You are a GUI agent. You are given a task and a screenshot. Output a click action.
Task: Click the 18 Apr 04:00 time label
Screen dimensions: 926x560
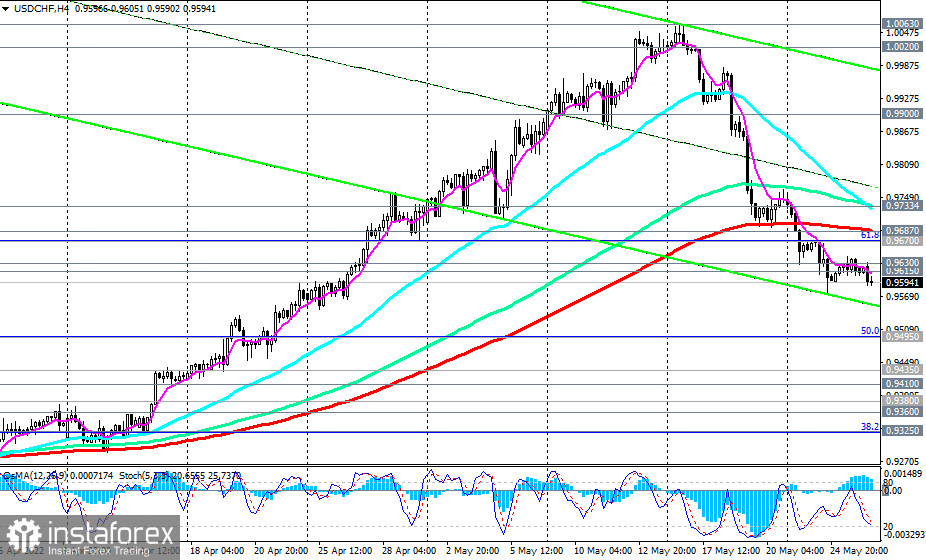coord(217,551)
